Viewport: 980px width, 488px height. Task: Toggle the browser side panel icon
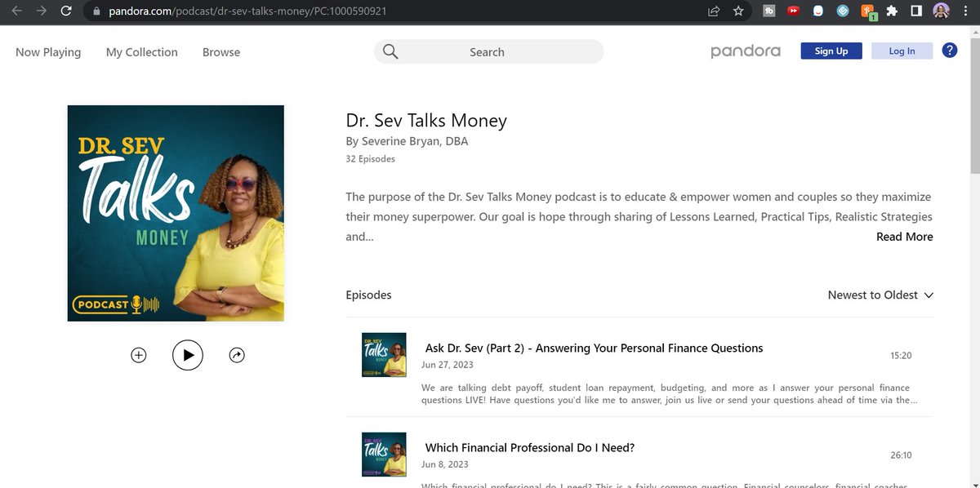click(916, 11)
